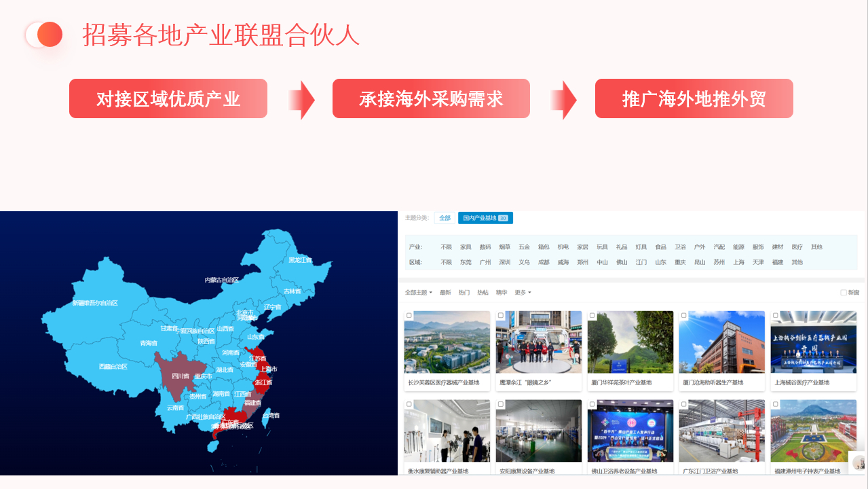This screenshot has height=489, width=868.
Task: Select the 全部 category tab
Action: click(x=445, y=218)
